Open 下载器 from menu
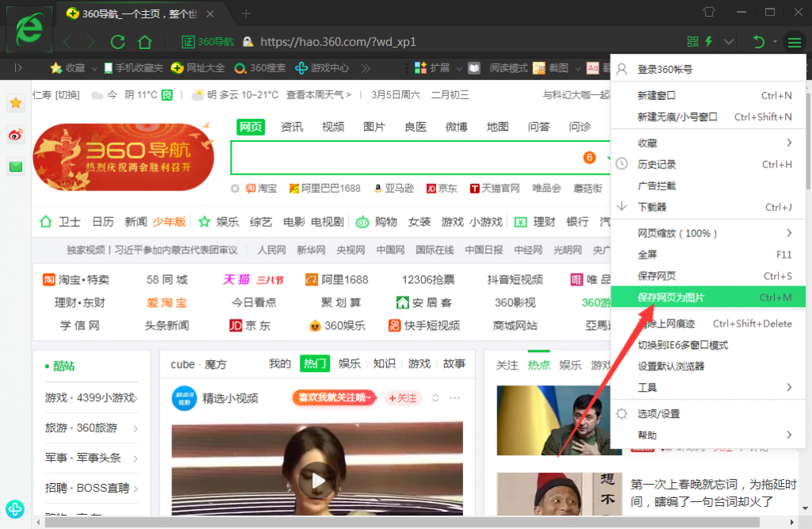Image resolution: width=812 pixels, height=529 pixels. click(708, 207)
